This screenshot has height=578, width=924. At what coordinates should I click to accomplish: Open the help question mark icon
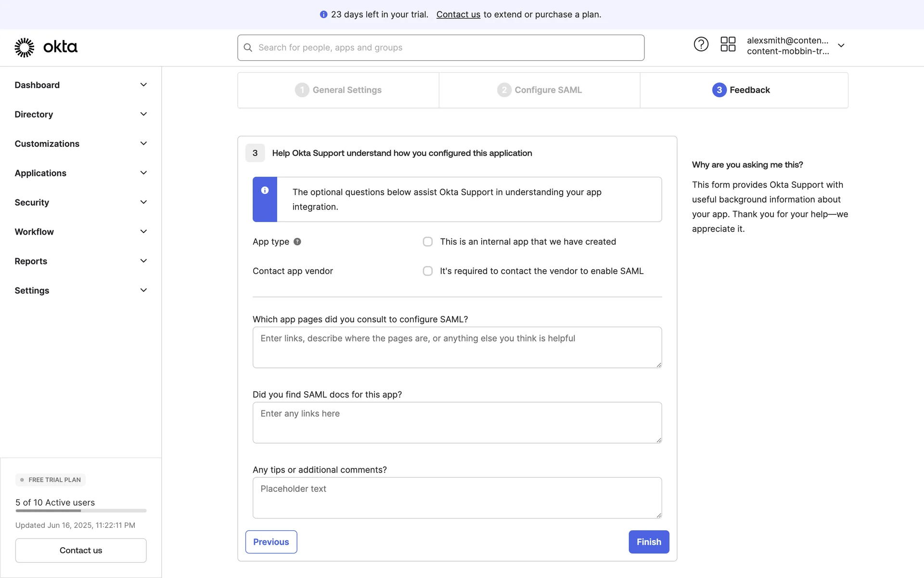click(701, 44)
